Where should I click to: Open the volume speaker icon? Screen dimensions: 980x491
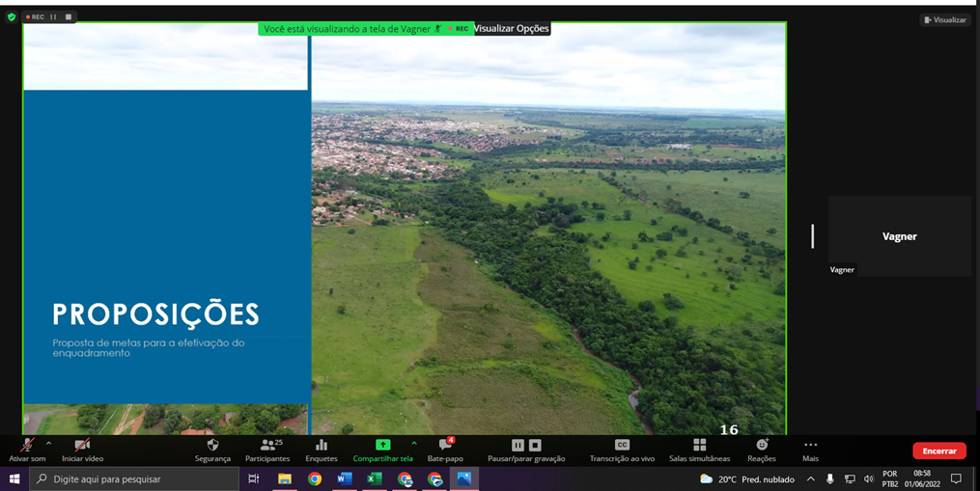point(868,479)
